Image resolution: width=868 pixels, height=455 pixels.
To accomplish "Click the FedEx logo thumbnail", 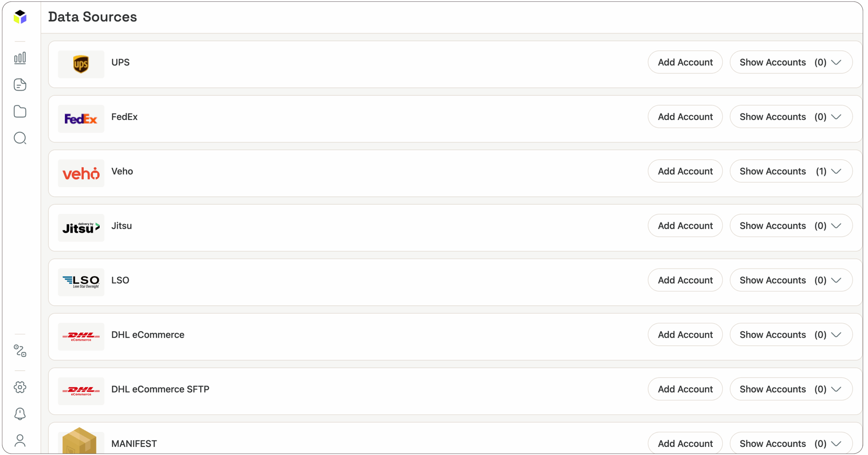I will point(81,119).
